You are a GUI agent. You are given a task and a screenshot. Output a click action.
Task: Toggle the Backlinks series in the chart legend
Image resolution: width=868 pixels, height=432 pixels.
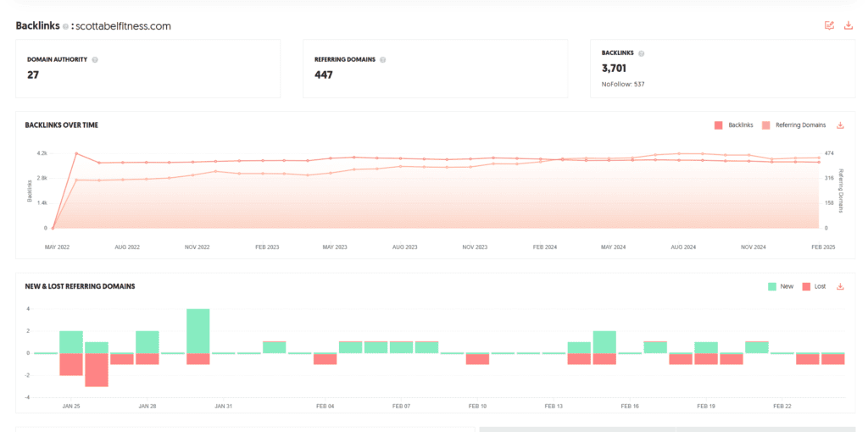(734, 125)
